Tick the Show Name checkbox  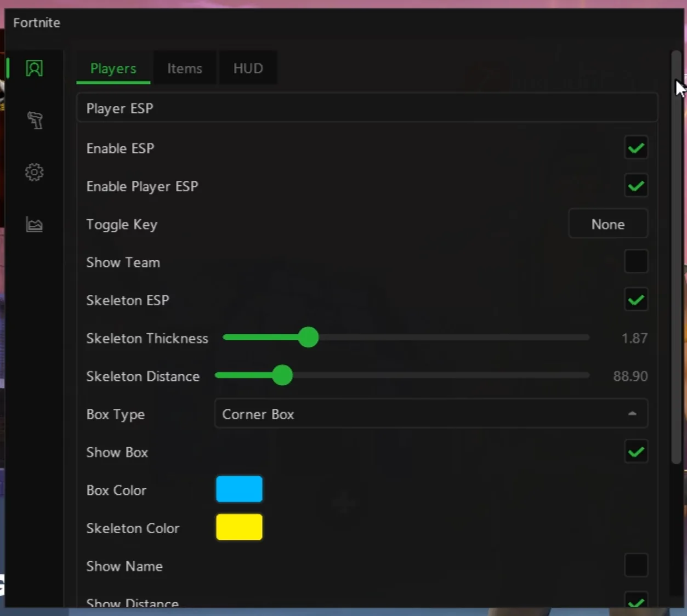pos(636,566)
